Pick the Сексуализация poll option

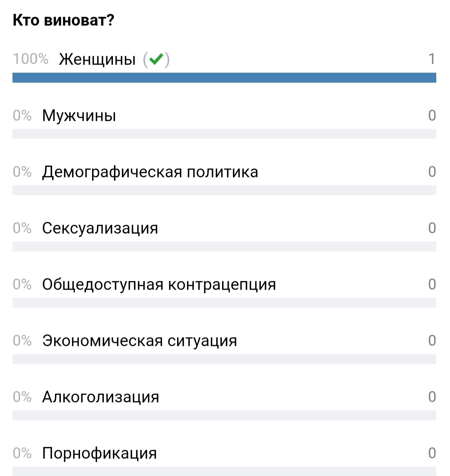click(100, 228)
